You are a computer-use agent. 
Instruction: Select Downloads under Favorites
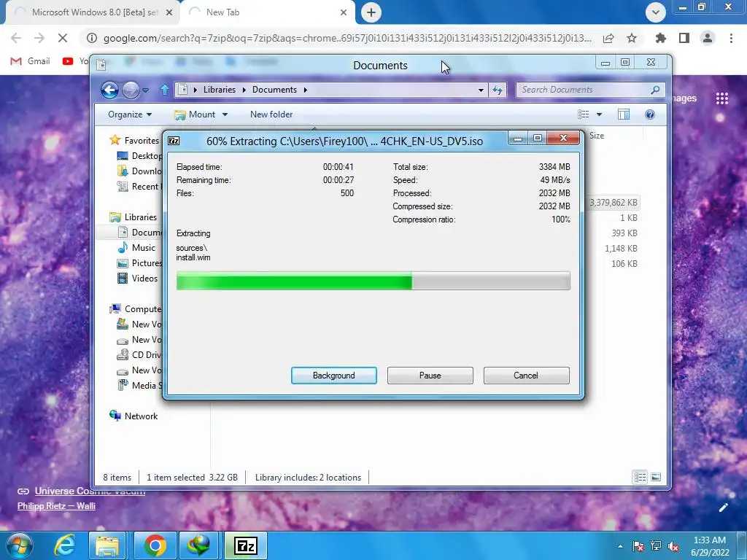139,171
